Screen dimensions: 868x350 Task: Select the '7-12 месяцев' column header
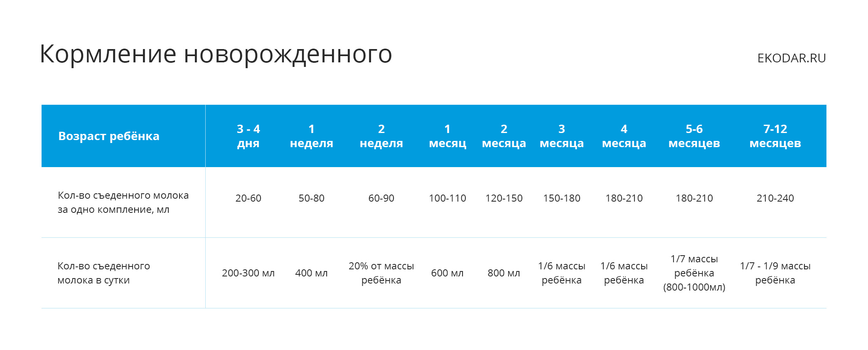point(775,136)
